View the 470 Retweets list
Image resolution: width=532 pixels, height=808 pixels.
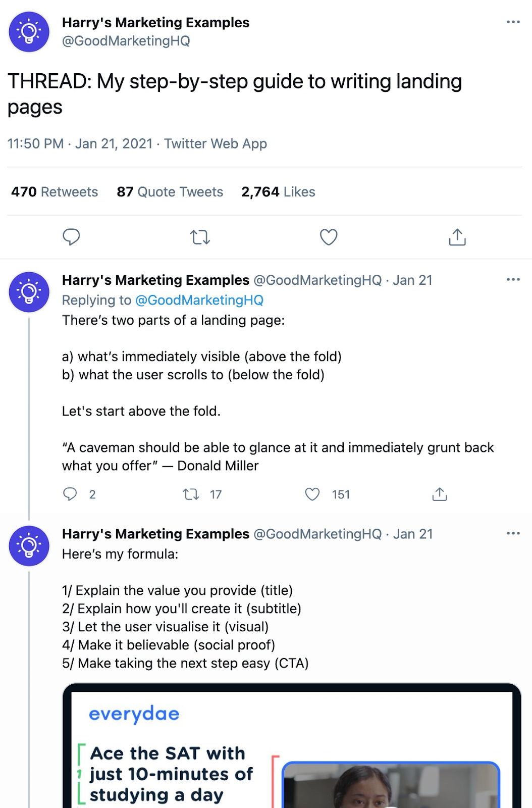[x=55, y=192]
